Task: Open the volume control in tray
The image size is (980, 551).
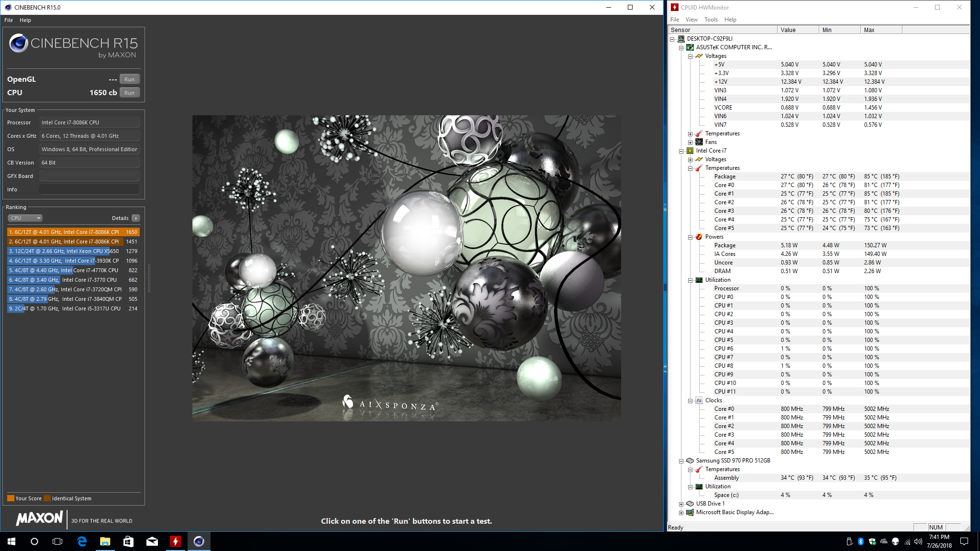Action: 918,541
